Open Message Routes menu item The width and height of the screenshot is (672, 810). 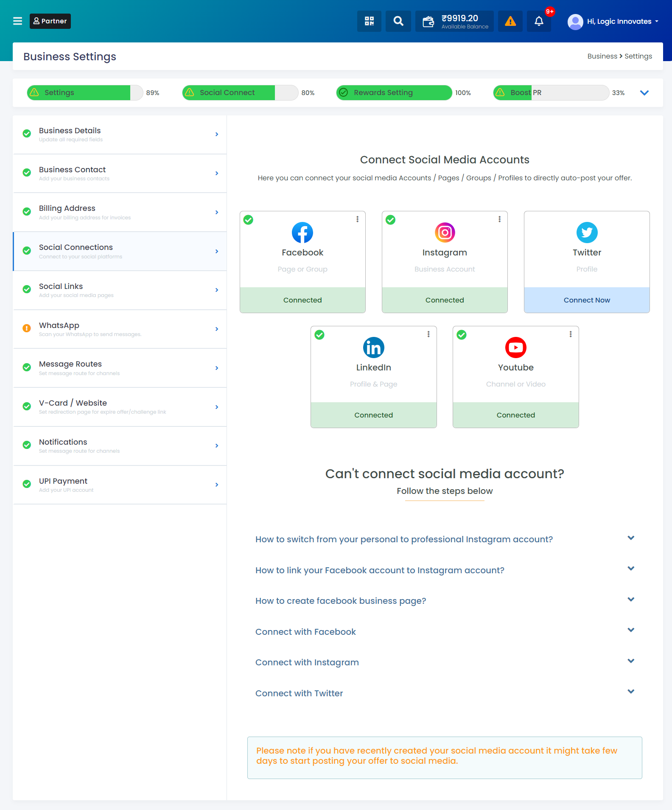click(120, 368)
